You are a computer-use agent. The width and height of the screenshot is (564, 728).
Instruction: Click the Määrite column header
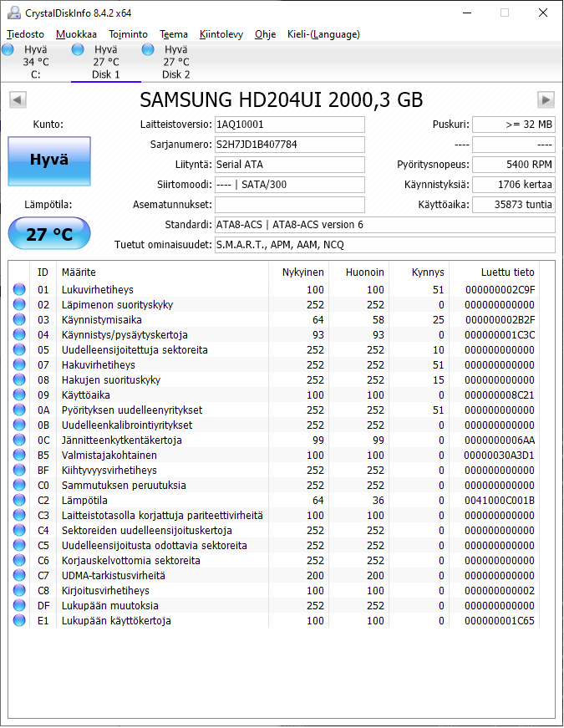162,272
